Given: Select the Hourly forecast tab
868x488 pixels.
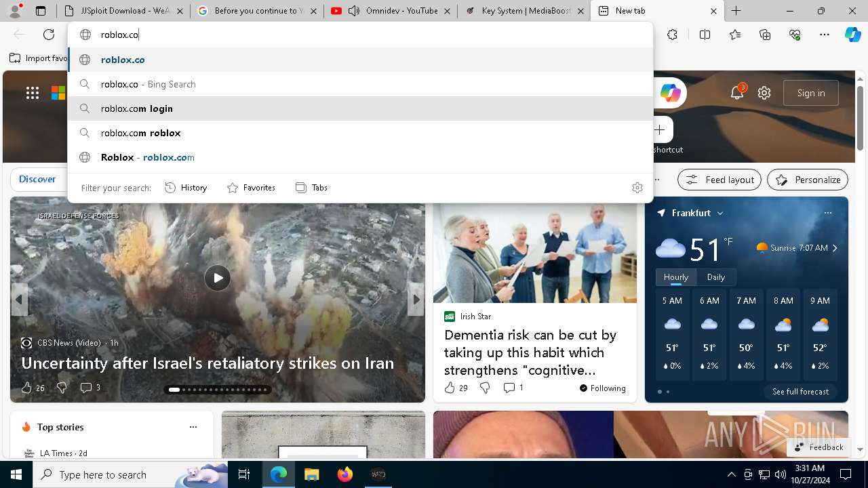Looking at the screenshot, I should (x=676, y=277).
